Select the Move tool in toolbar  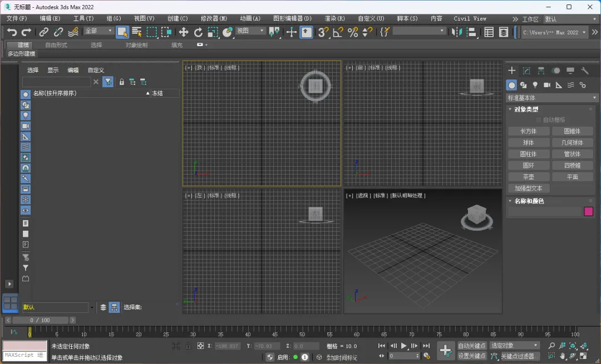184,32
